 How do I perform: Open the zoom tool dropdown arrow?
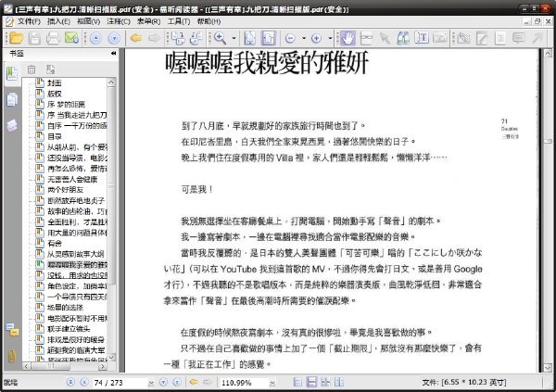click(x=234, y=38)
